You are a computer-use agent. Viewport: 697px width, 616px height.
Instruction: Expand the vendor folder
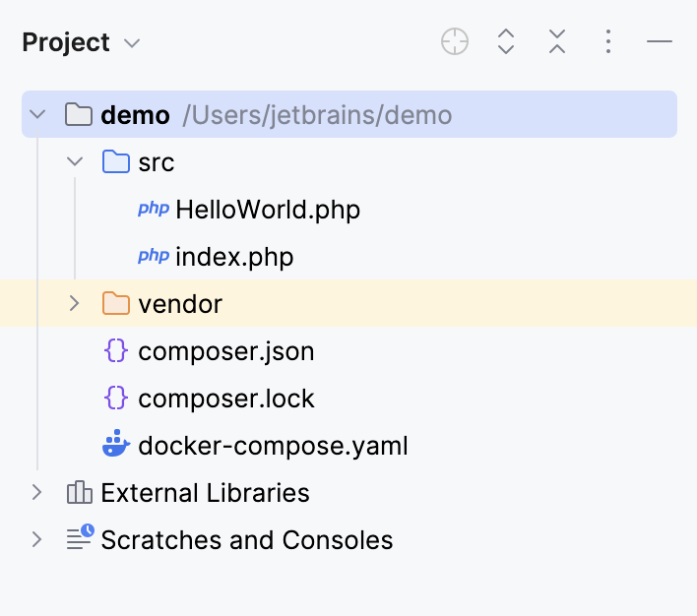(74, 303)
